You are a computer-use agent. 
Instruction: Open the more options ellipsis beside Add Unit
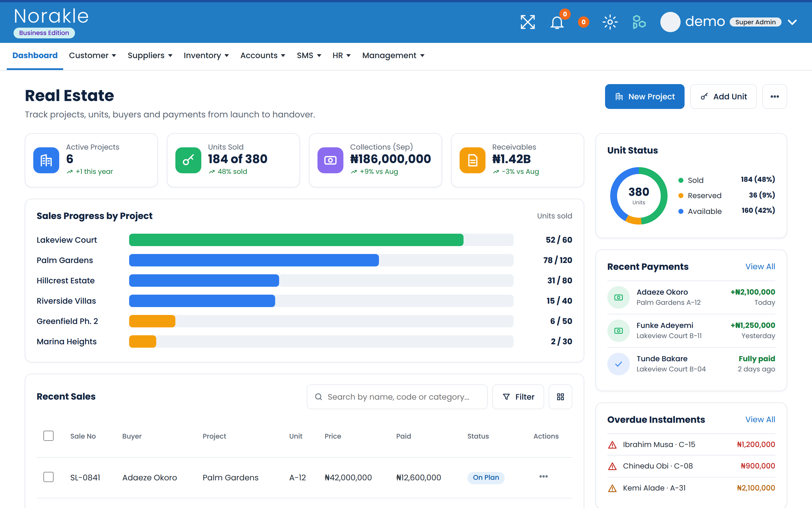click(x=775, y=97)
